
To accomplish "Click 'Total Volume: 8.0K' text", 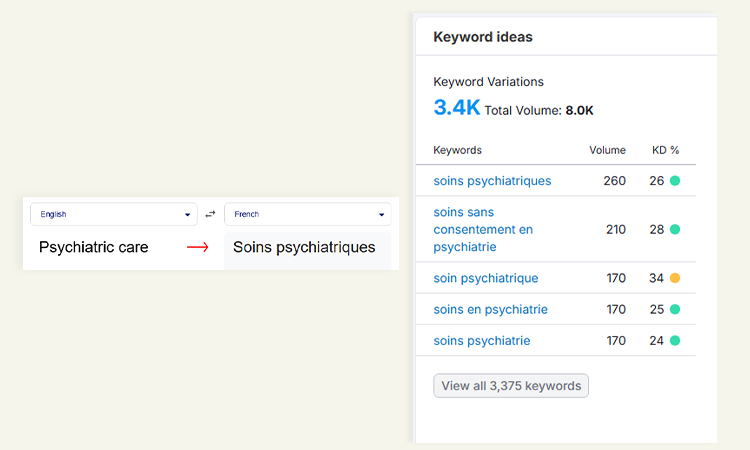I will click(x=539, y=110).
